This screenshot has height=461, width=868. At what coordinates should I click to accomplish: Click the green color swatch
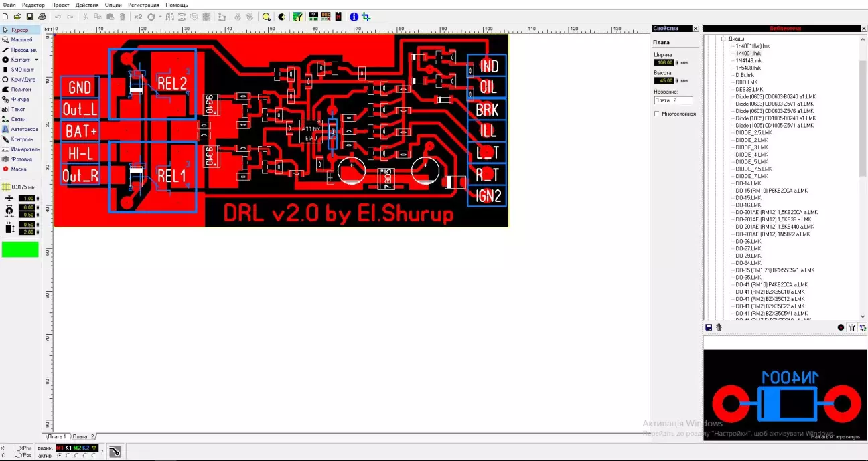tap(20, 250)
